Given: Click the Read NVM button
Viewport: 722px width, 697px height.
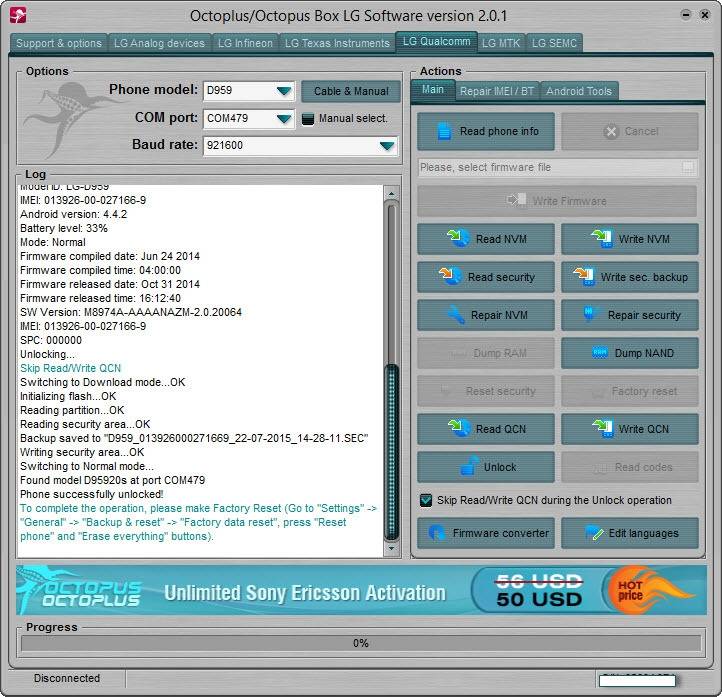Looking at the screenshot, I should click(x=486, y=239).
